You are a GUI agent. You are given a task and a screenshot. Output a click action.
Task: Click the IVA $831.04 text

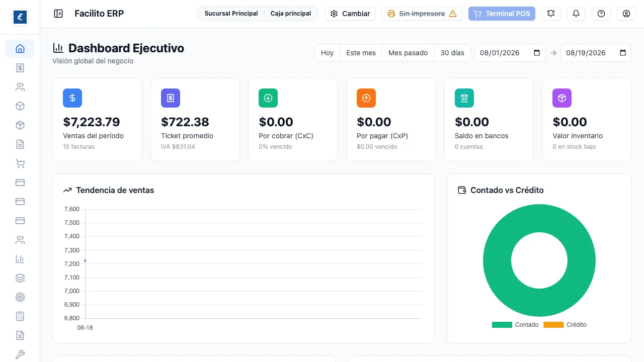(178, 147)
